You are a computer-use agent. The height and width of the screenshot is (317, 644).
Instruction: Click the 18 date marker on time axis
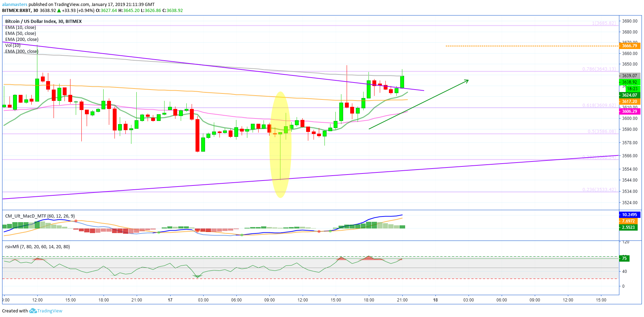point(435,300)
